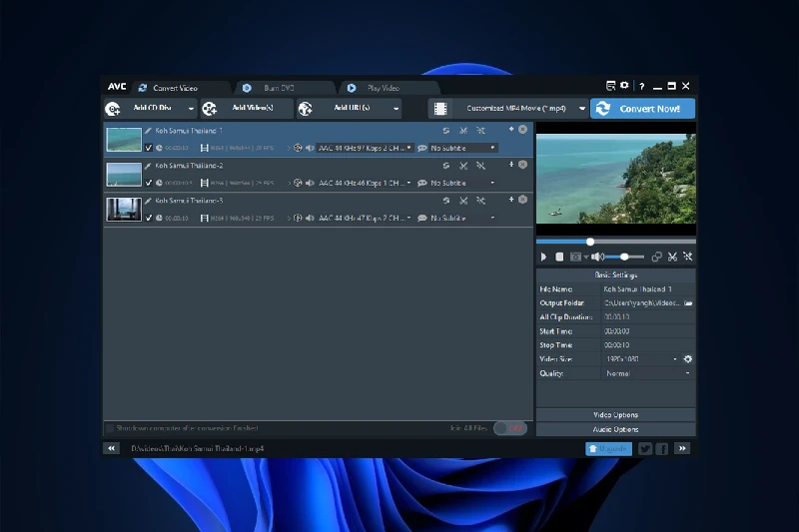
Task: Switch to the Burn DVD tab
Action: point(280,88)
